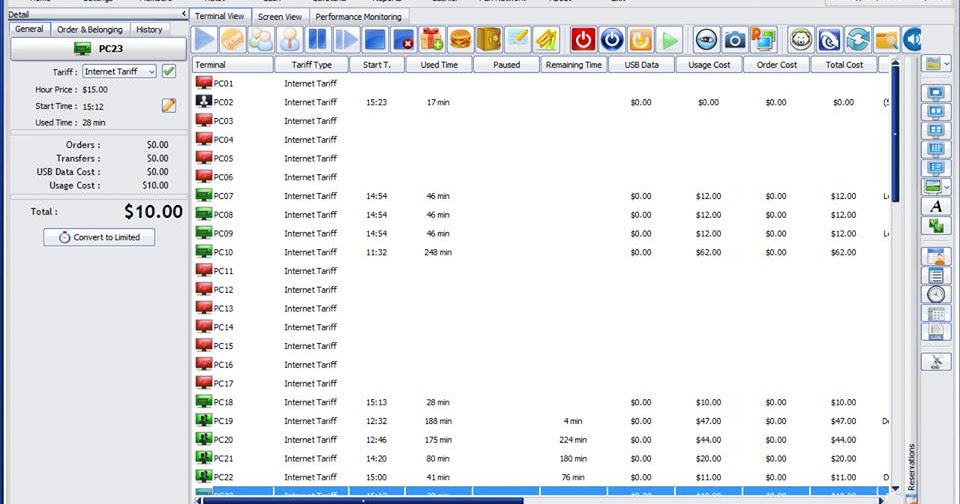
Task: Click the blue Pause session icon
Action: point(318,40)
